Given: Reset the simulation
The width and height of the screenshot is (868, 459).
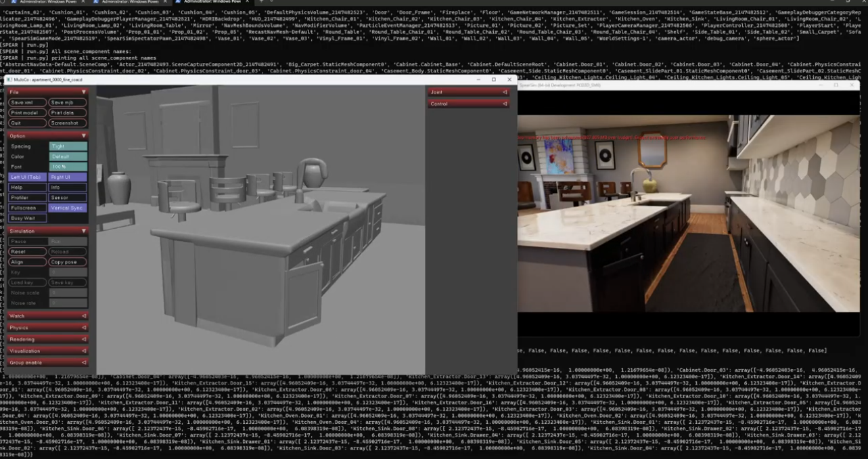Looking at the screenshot, I should click(x=28, y=251).
